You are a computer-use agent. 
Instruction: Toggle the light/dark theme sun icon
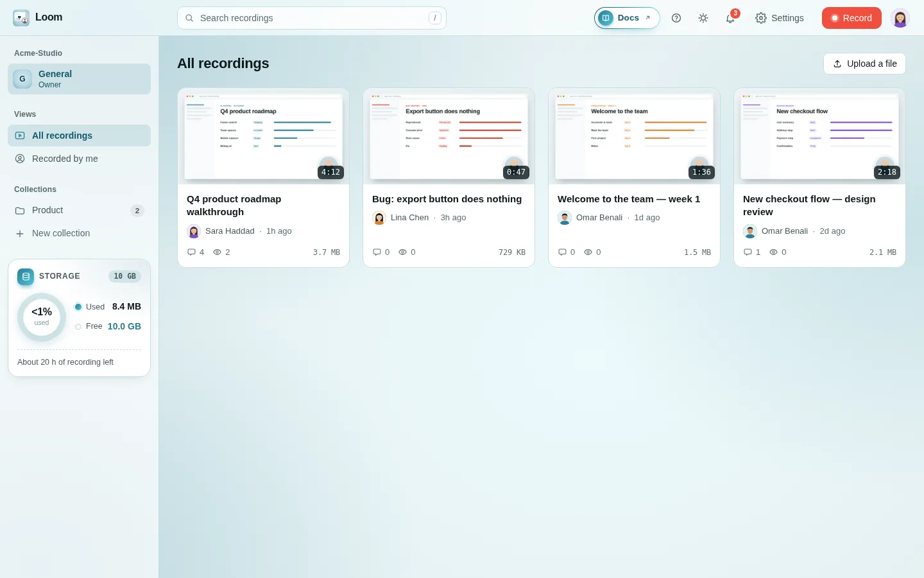(703, 18)
